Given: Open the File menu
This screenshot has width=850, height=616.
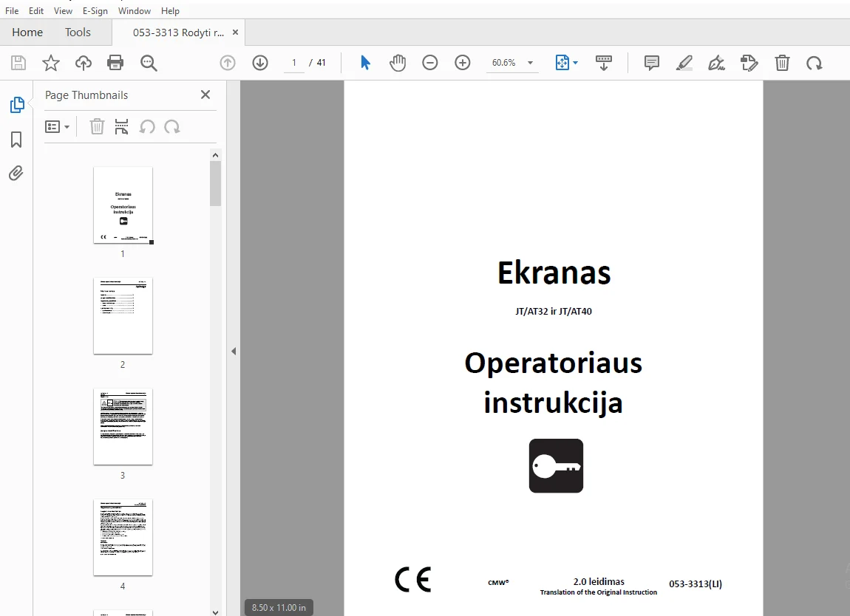Looking at the screenshot, I should tap(12, 11).
